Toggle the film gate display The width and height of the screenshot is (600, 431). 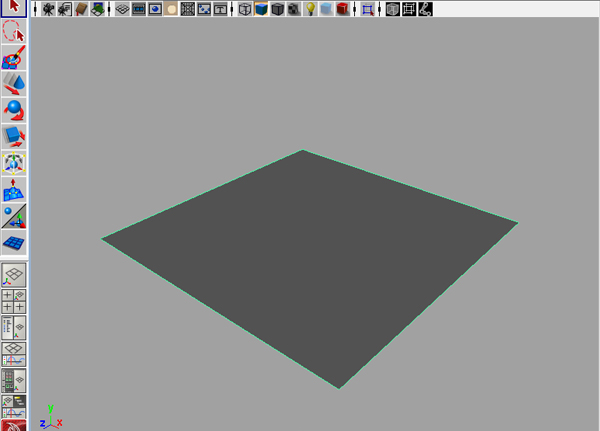[139, 9]
